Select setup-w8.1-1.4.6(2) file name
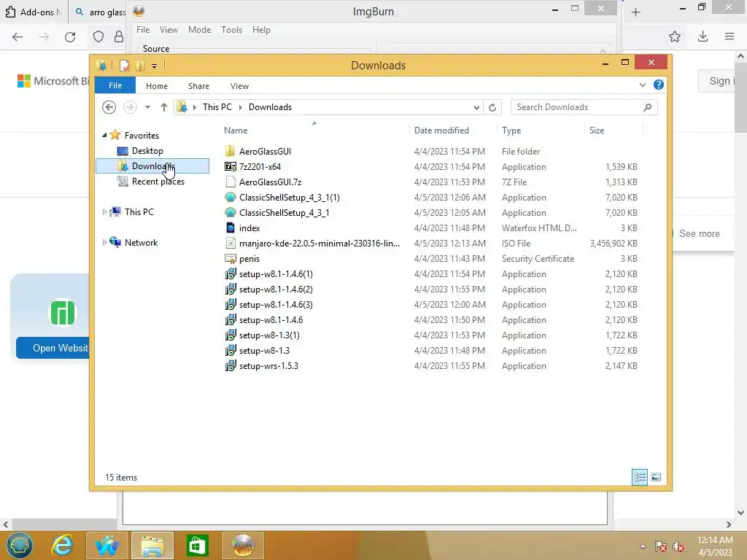 276,289
